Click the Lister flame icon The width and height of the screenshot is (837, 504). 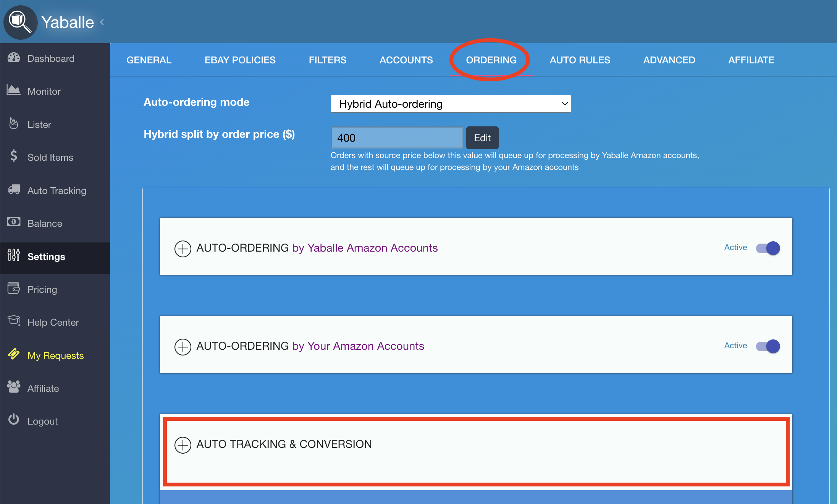14,123
